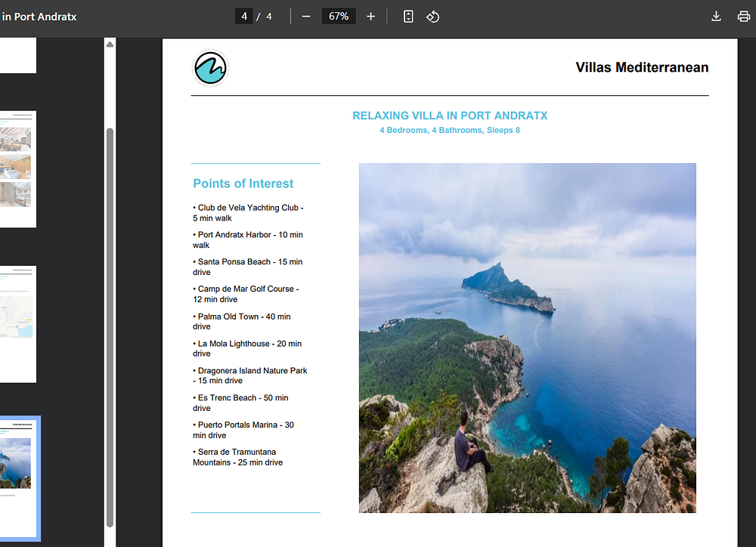
Task: Click 'Serra de Tramuntana Mountains' entry
Action: 237,457
